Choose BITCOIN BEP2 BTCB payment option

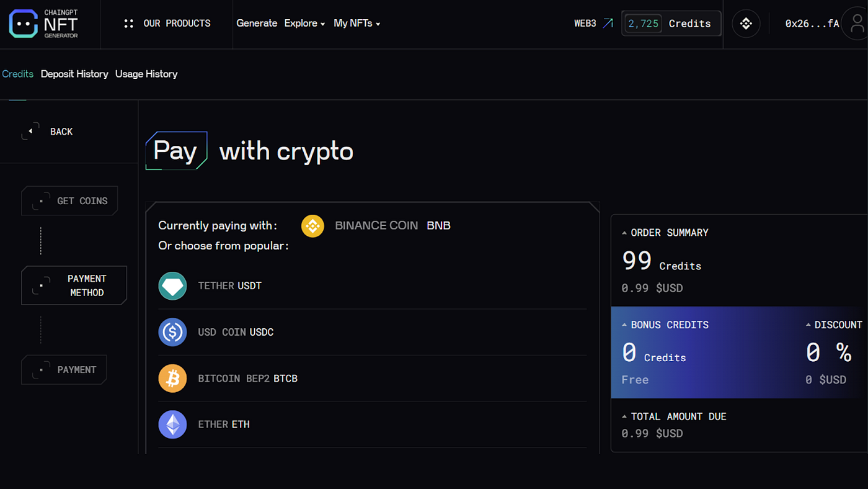[372, 379]
